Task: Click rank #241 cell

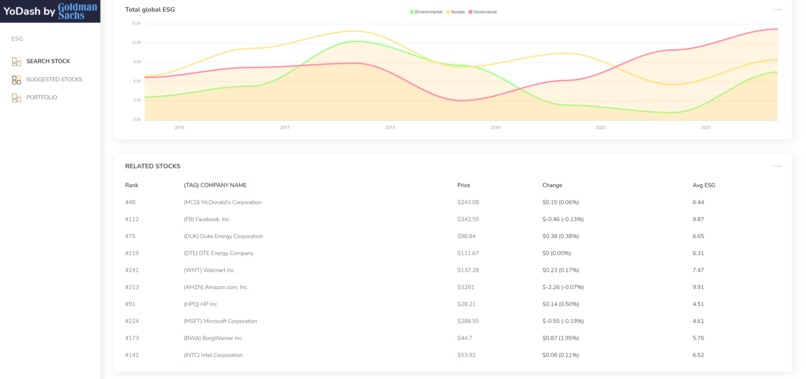Action: (x=132, y=270)
